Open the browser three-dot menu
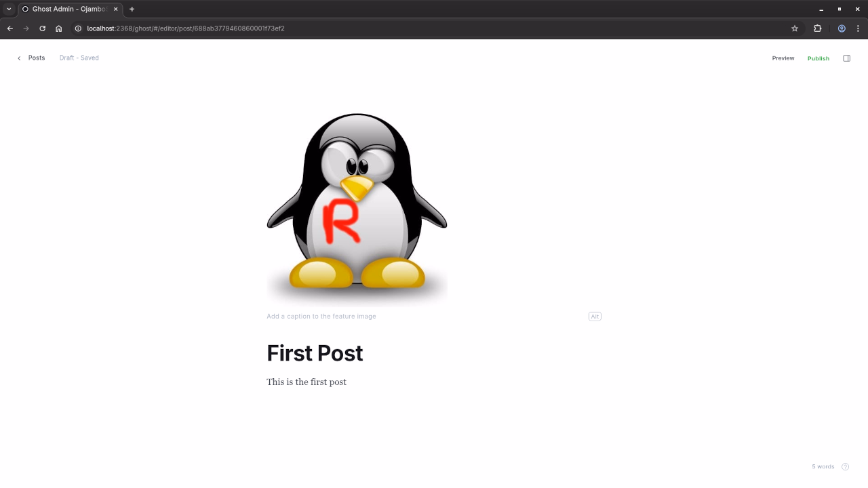The image size is (868, 488). [x=858, y=28]
